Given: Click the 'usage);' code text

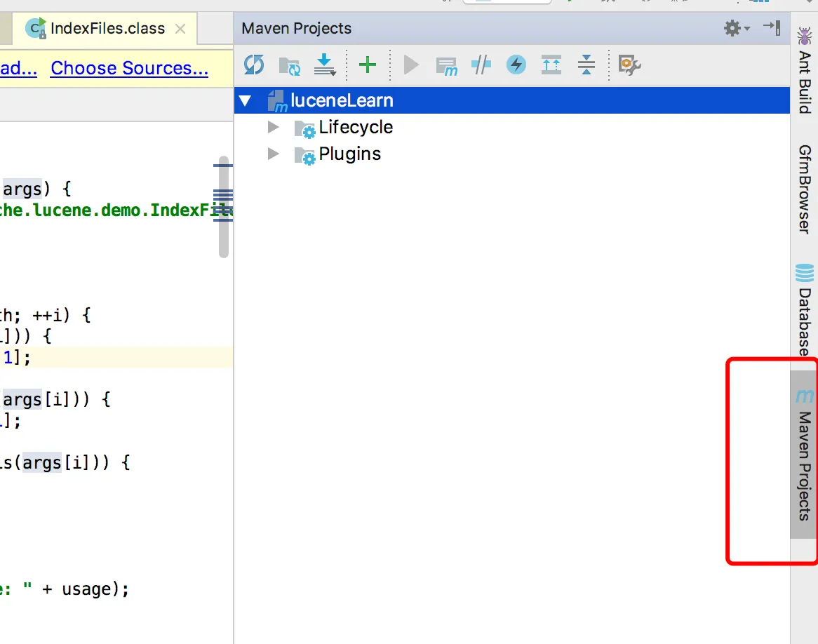Looking at the screenshot, I should click(x=95, y=589).
